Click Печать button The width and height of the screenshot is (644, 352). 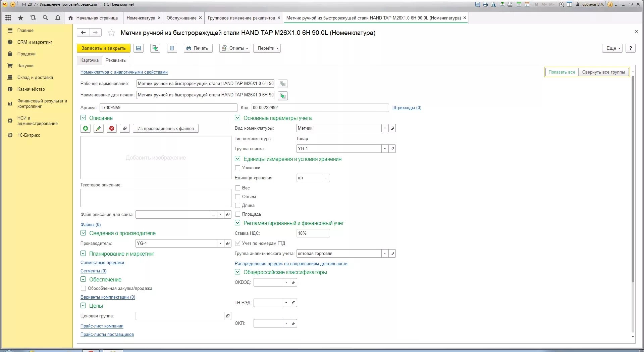pyautogui.click(x=198, y=48)
